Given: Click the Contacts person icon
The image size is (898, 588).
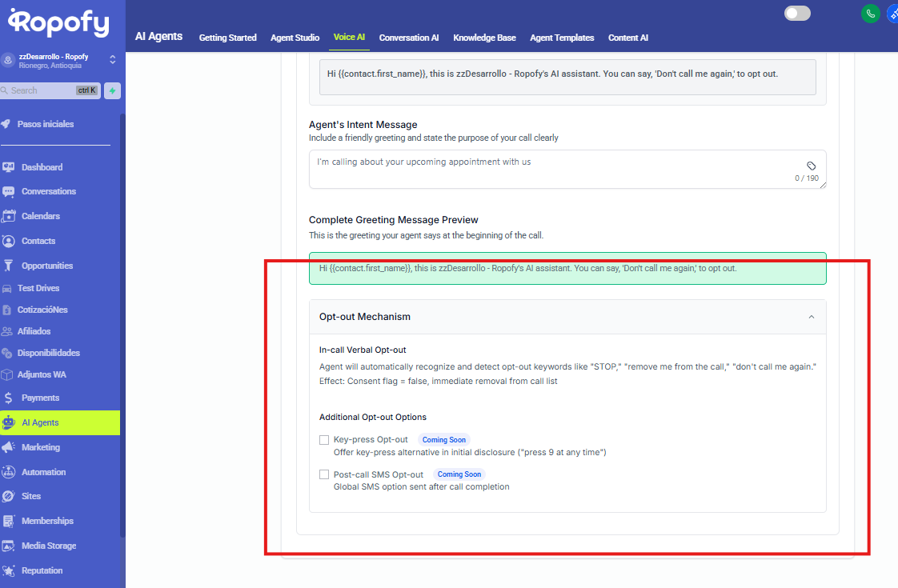Looking at the screenshot, I should tap(8, 241).
